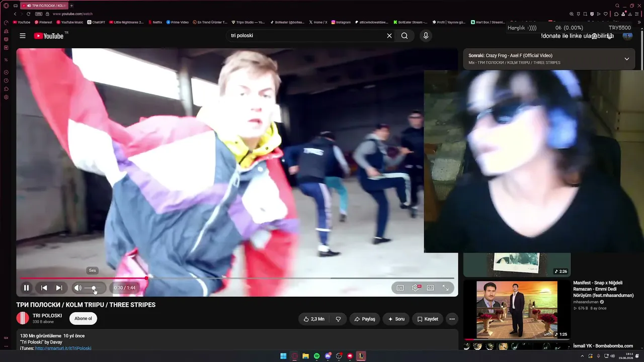Like the video (2,3 Mn)

click(313, 319)
